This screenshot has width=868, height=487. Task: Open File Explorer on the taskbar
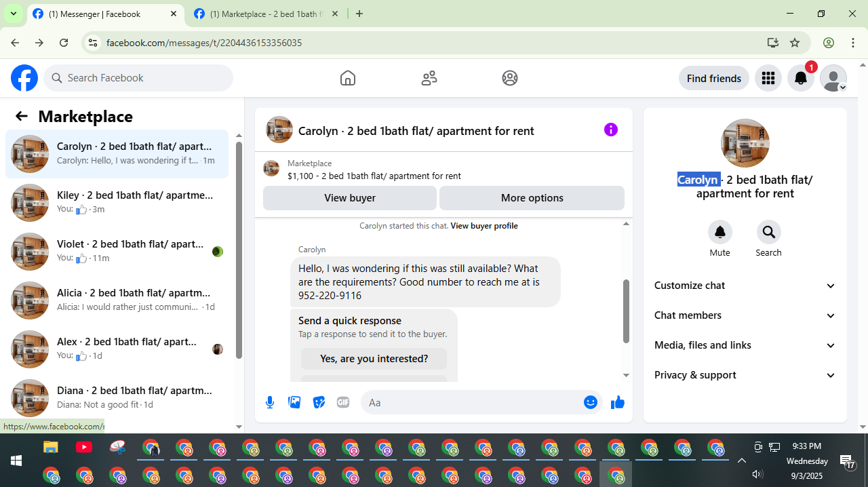click(51, 447)
